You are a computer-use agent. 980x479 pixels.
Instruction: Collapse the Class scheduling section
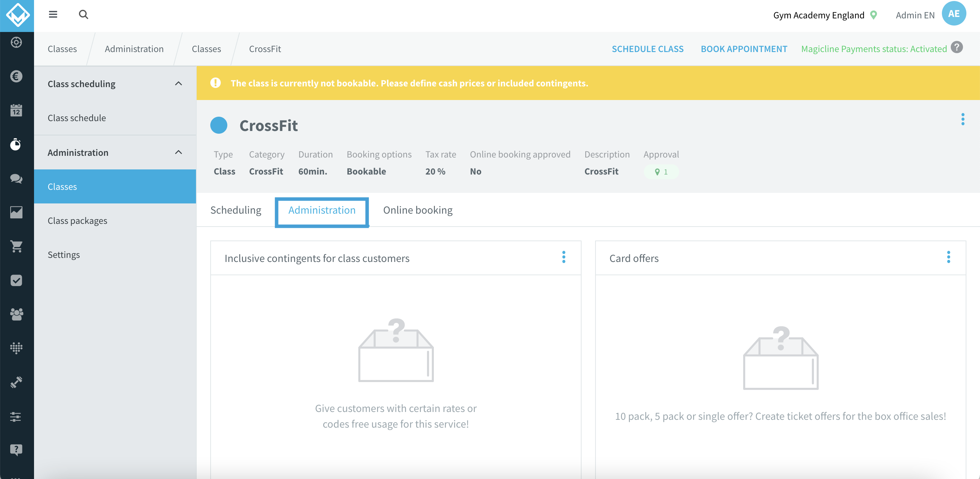coord(178,84)
